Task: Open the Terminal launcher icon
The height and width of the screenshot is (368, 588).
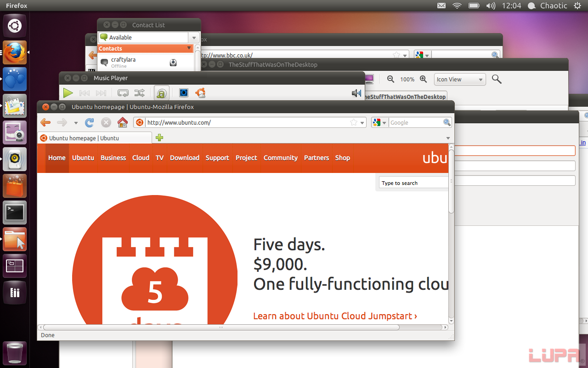Action: [15, 213]
